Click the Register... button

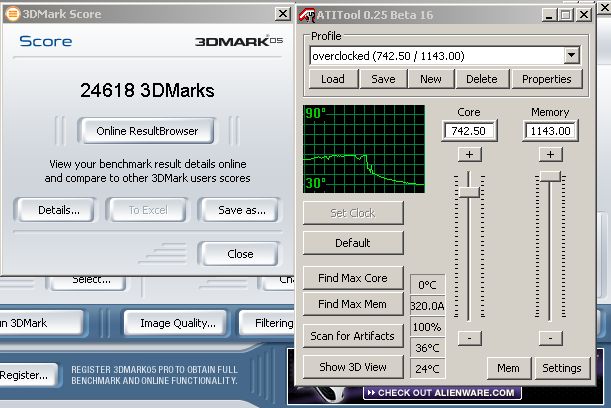tap(28, 375)
